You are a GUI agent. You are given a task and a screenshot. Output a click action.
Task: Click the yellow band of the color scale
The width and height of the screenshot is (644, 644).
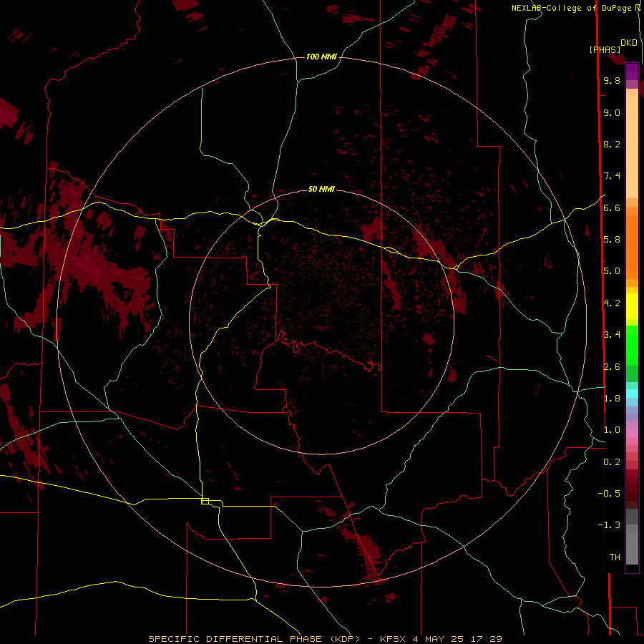(632, 306)
